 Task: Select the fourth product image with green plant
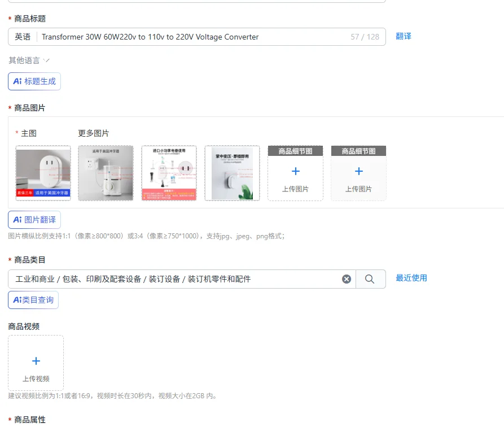tap(232, 173)
